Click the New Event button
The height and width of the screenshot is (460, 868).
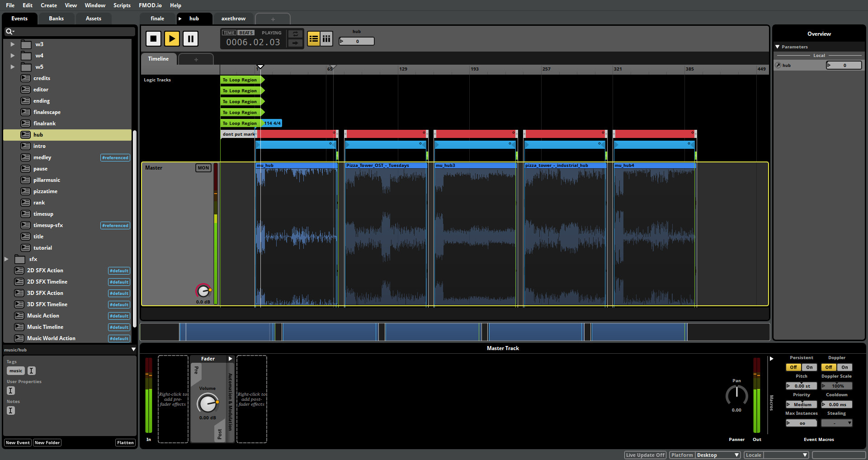click(x=18, y=443)
